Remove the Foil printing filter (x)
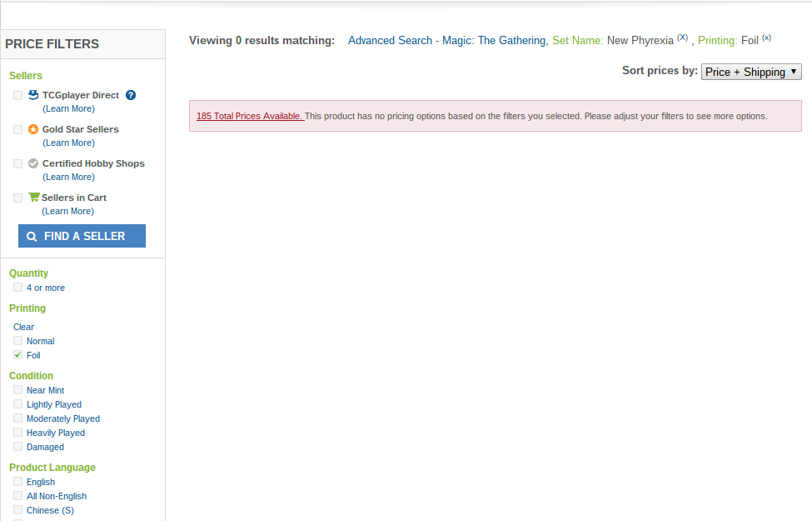The height and width of the screenshot is (521, 812). click(x=766, y=38)
